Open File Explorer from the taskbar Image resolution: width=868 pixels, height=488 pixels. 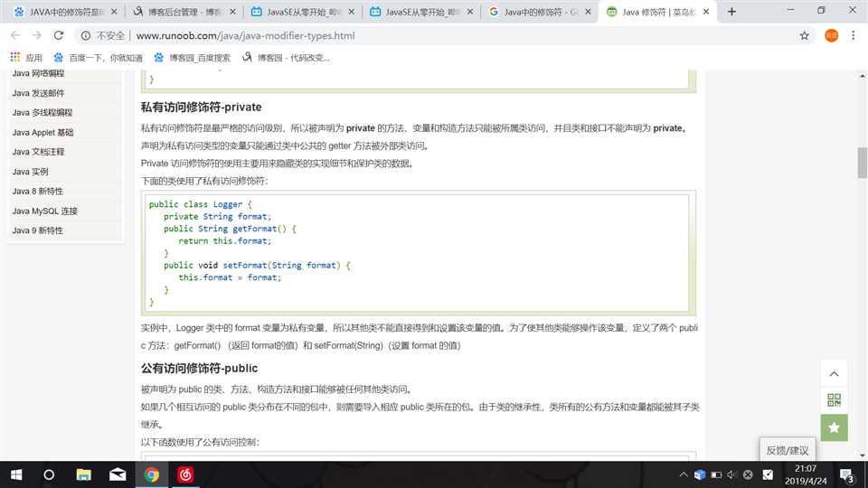coord(83,474)
